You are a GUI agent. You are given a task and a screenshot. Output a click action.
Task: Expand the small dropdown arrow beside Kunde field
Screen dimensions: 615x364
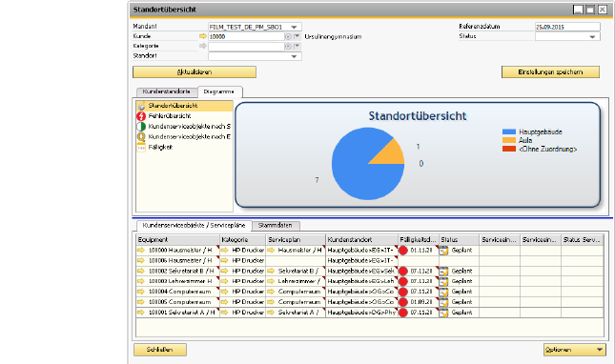point(297,36)
